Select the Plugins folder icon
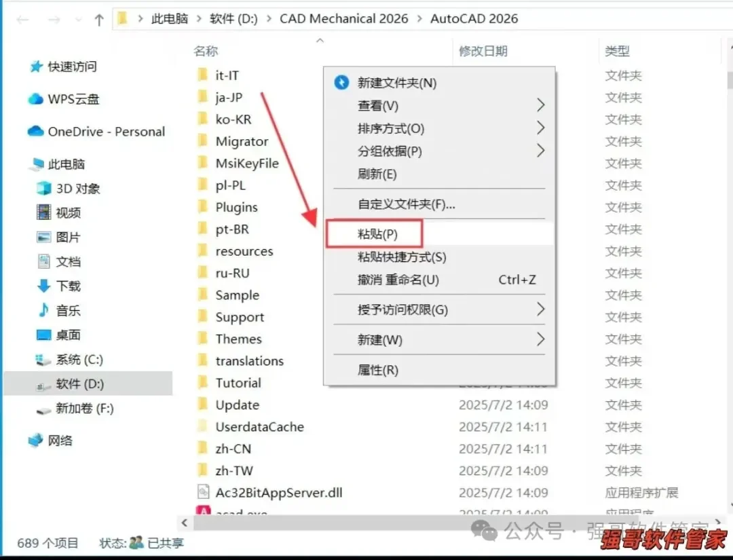 click(203, 206)
